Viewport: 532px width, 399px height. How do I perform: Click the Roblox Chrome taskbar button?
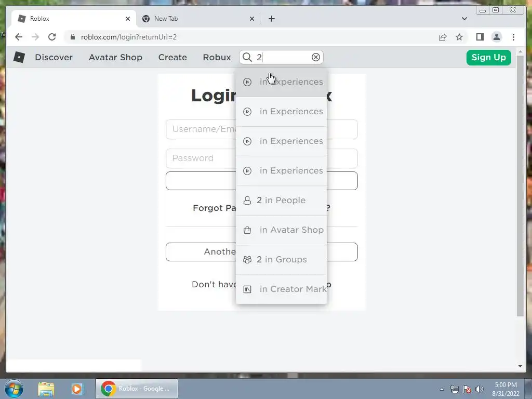[137, 389]
